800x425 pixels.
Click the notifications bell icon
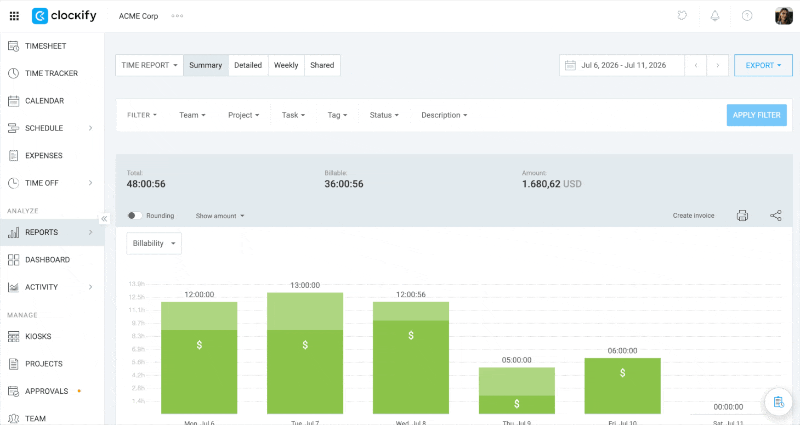pyautogui.click(x=715, y=16)
